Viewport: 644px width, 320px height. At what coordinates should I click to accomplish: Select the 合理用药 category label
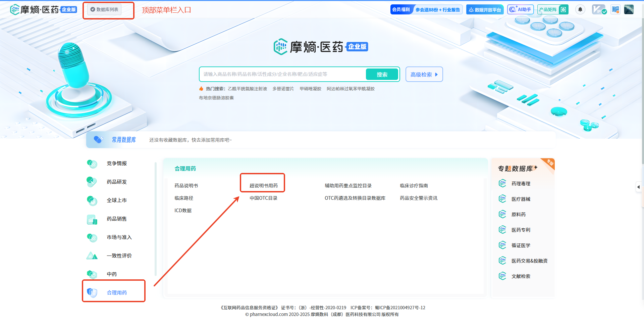(117, 293)
